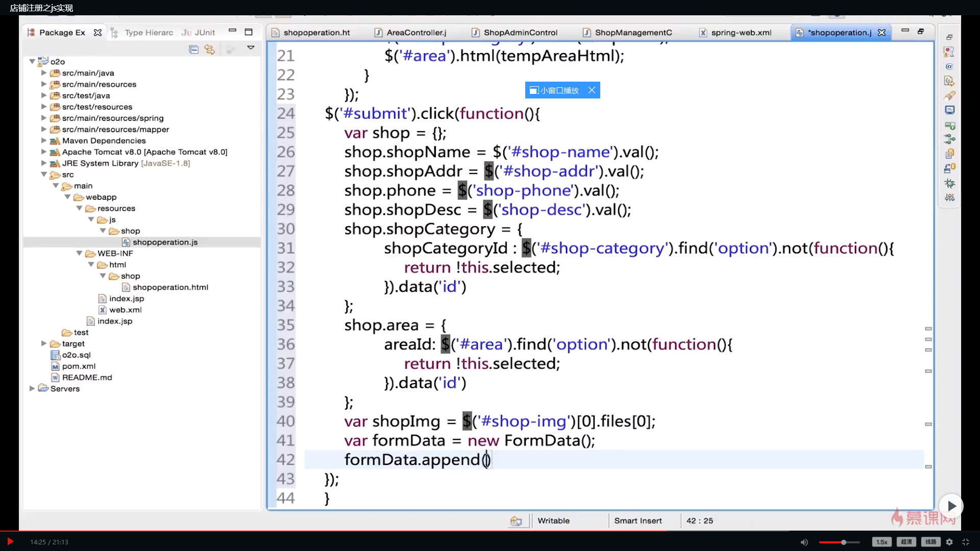Change playback speed via the 1.5x button

(881, 542)
